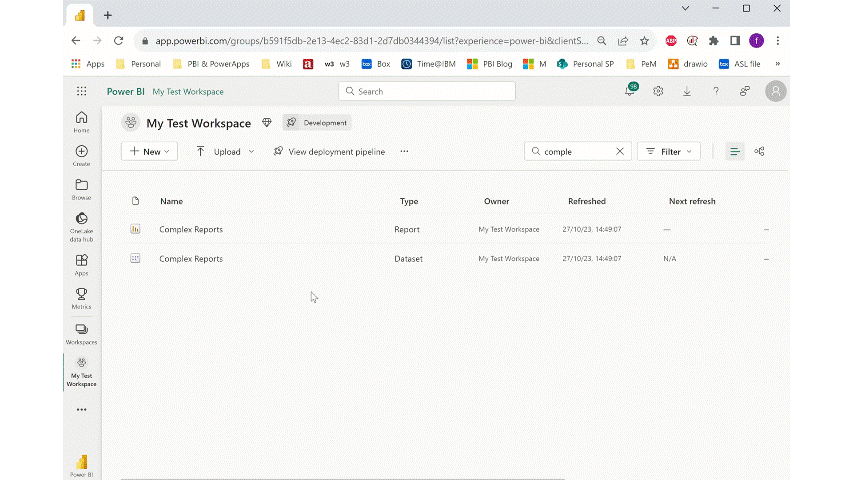Open notifications bell icon
The height and width of the screenshot is (480, 853).
pos(630,91)
